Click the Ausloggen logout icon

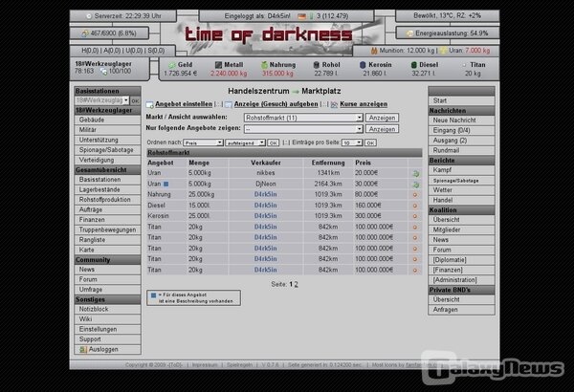coord(83,350)
